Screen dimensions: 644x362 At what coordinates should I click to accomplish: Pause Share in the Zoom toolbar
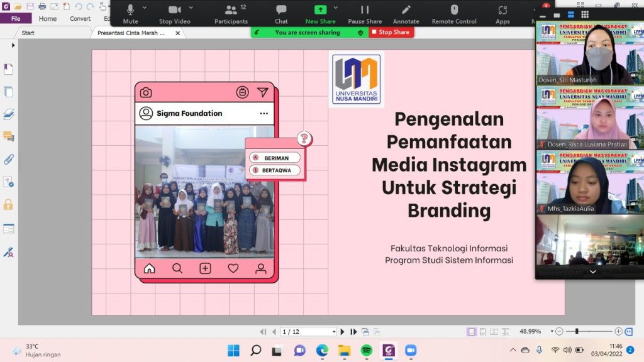pos(365,14)
